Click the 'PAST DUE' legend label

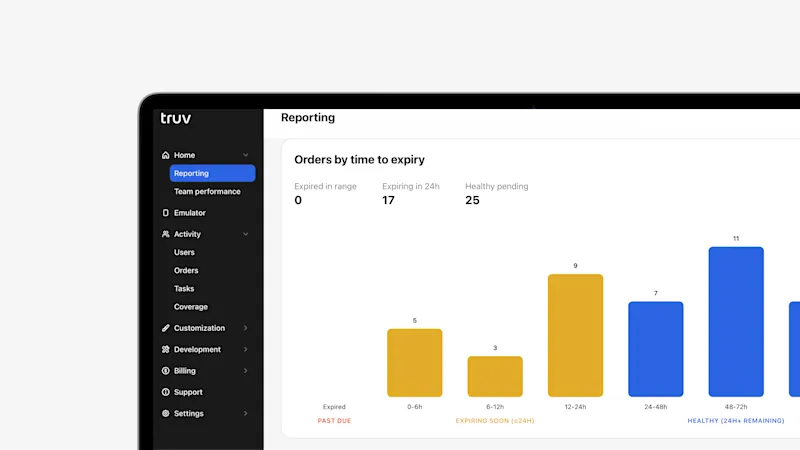pyautogui.click(x=334, y=421)
